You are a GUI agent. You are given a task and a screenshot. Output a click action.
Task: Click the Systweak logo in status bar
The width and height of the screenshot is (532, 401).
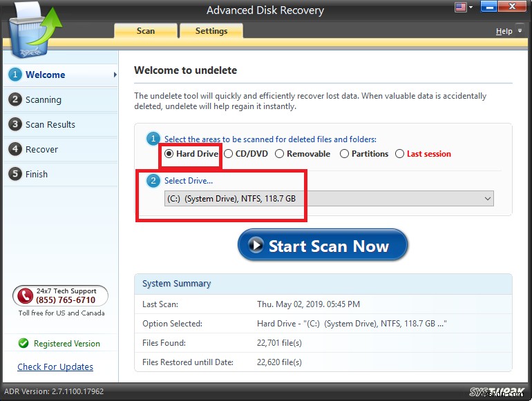[497, 392]
